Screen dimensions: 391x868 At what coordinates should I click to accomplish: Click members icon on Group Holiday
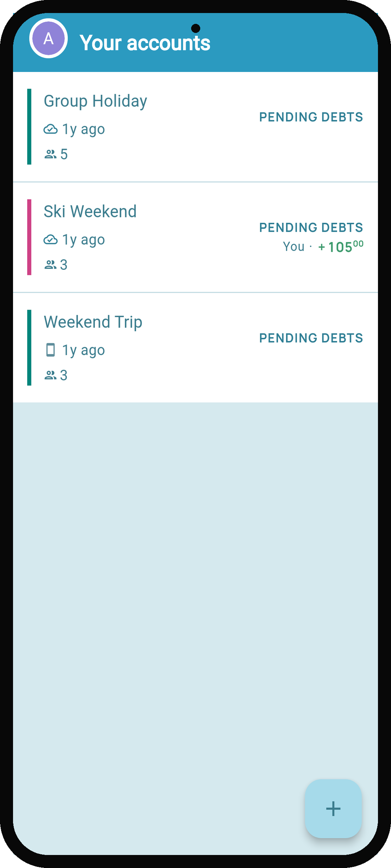coord(50,154)
